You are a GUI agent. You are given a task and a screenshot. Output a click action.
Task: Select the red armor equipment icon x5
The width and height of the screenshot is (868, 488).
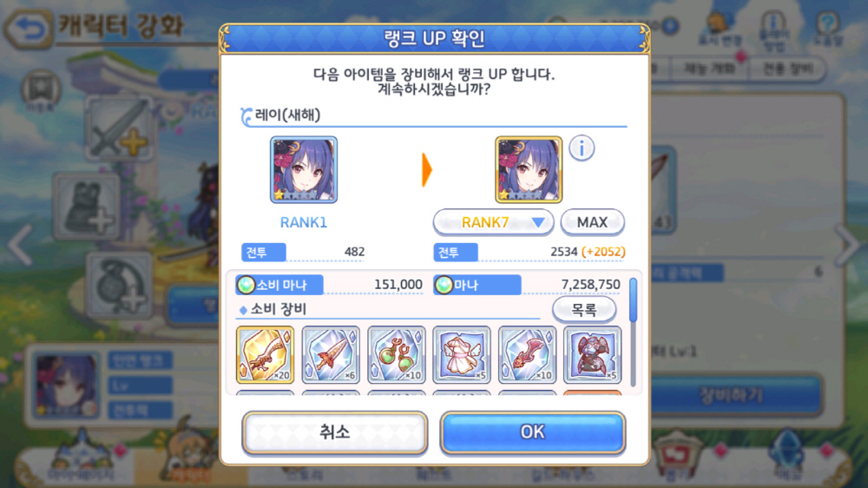tap(592, 354)
